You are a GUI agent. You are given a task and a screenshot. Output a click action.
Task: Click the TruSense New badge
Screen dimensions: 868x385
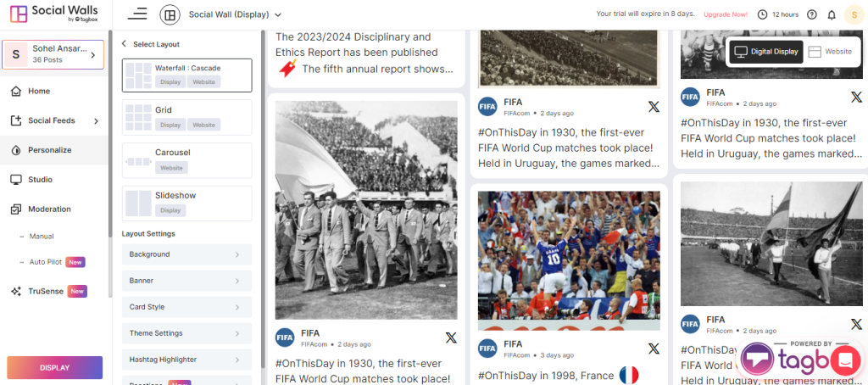pyautogui.click(x=77, y=292)
